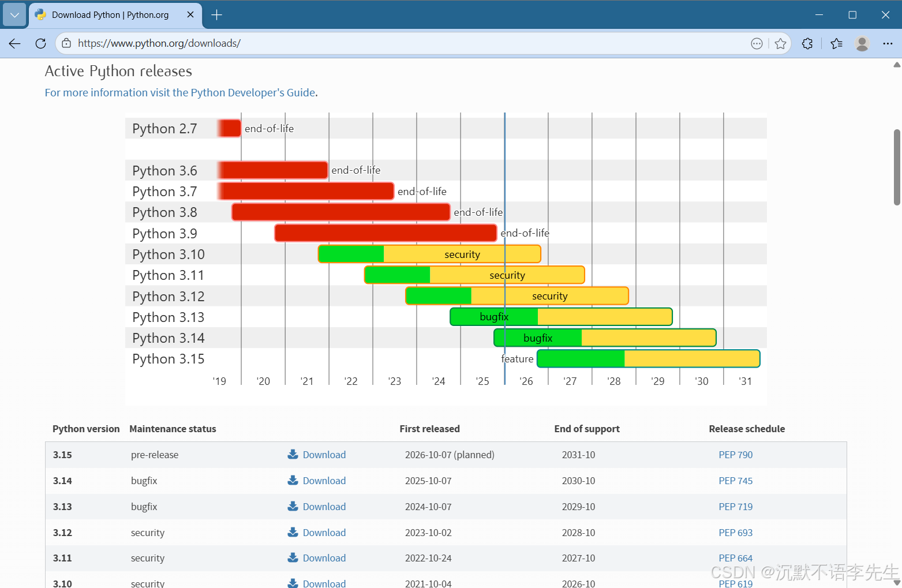902x588 pixels.
Task: Open PEP 790 release schedule
Action: [x=736, y=455]
